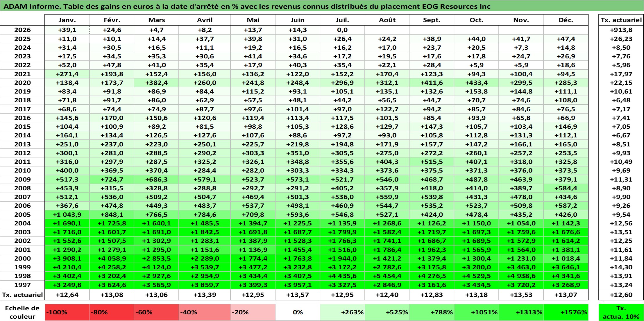Click the 'Déc.' column header

point(566,20)
